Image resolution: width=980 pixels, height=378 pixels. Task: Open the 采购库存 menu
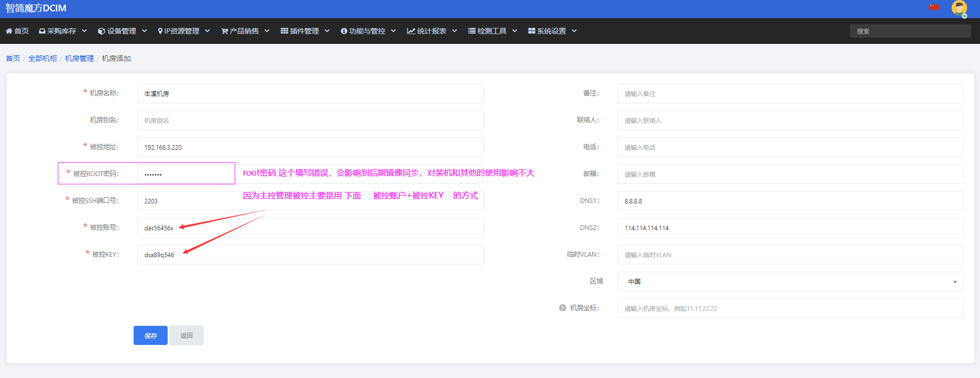62,31
